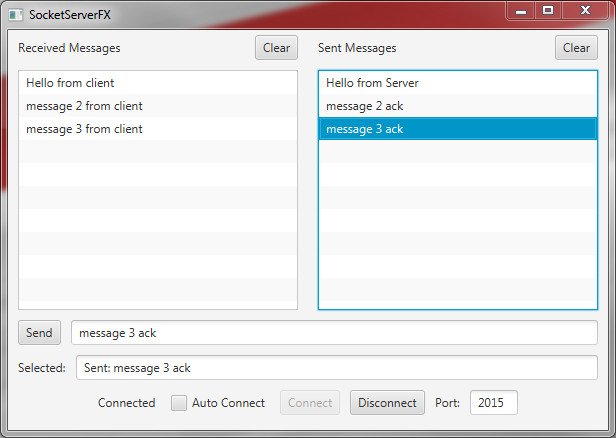The width and height of the screenshot is (616, 438).
Task: Close the SocketServerFX window
Action: click(x=585, y=11)
